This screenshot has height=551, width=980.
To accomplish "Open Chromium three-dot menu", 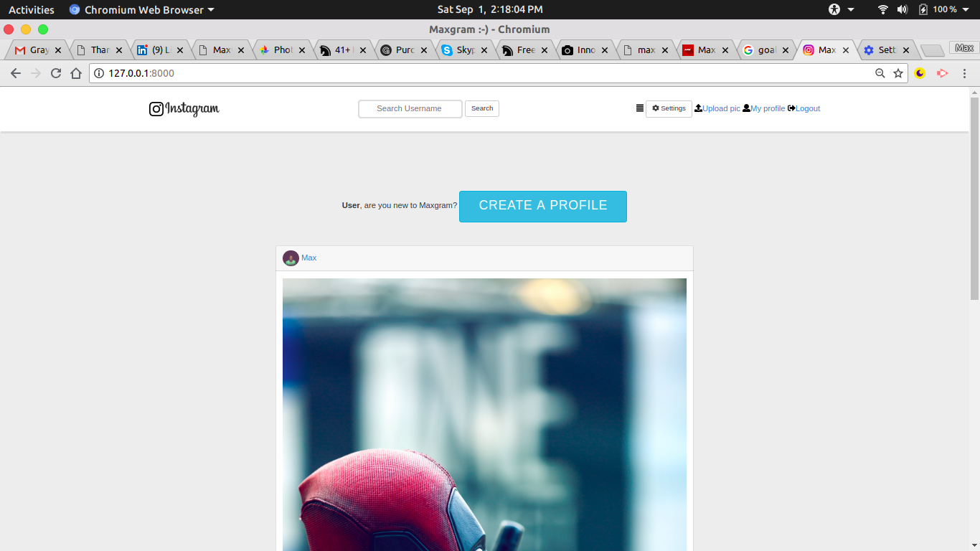I will click(964, 73).
